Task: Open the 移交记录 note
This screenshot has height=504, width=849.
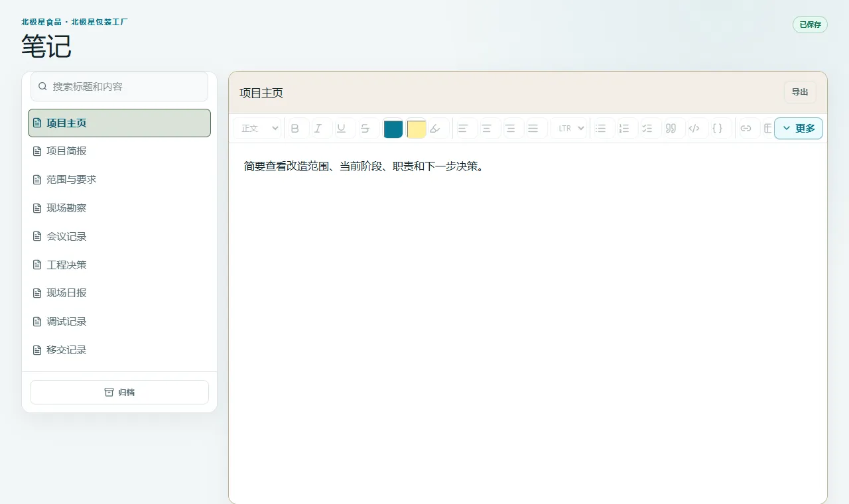Action: coord(119,350)
